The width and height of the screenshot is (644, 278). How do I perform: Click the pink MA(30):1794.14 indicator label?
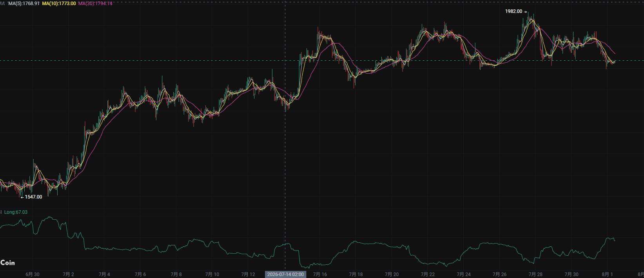95,3
